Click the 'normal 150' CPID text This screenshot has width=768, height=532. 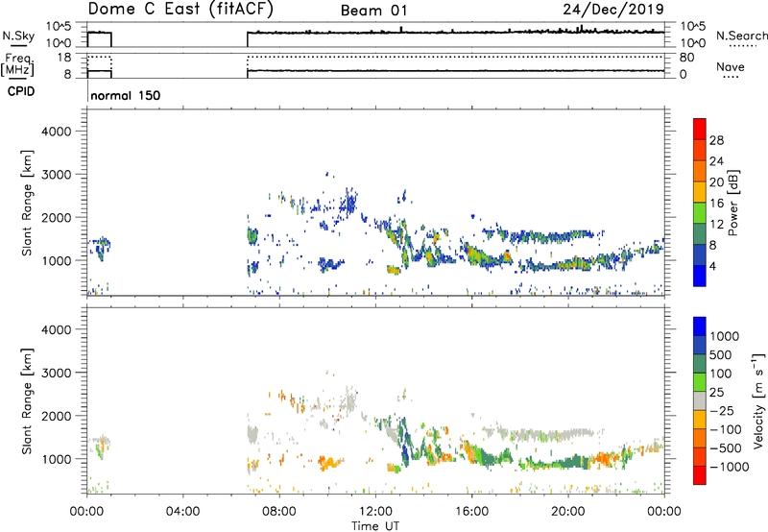(x=126, y=95)
